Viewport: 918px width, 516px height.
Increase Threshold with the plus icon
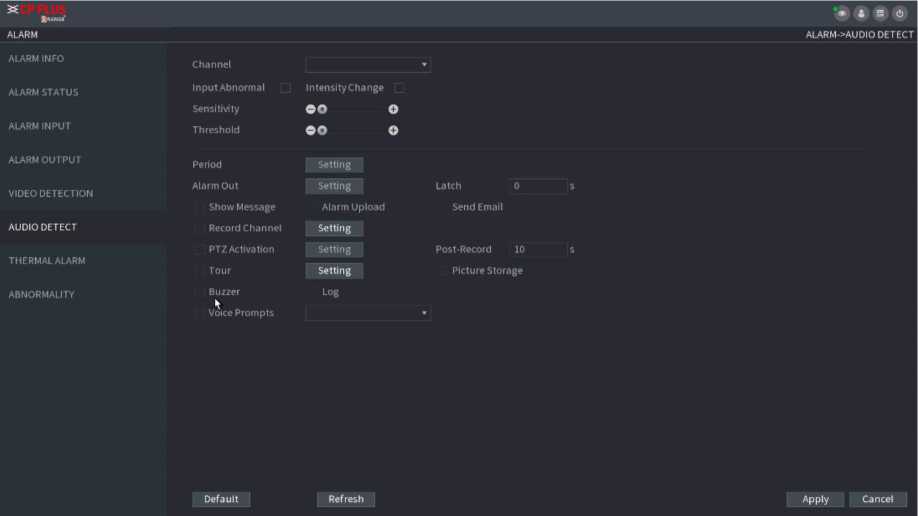pyautogui.click(x=393, y=130)
